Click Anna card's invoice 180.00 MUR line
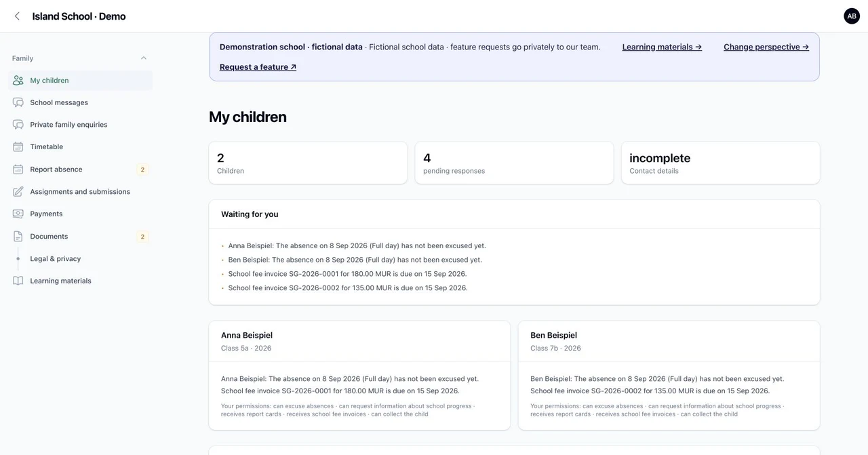The width and height of the screenshot is (868, 455). click(x=340, y=391)
